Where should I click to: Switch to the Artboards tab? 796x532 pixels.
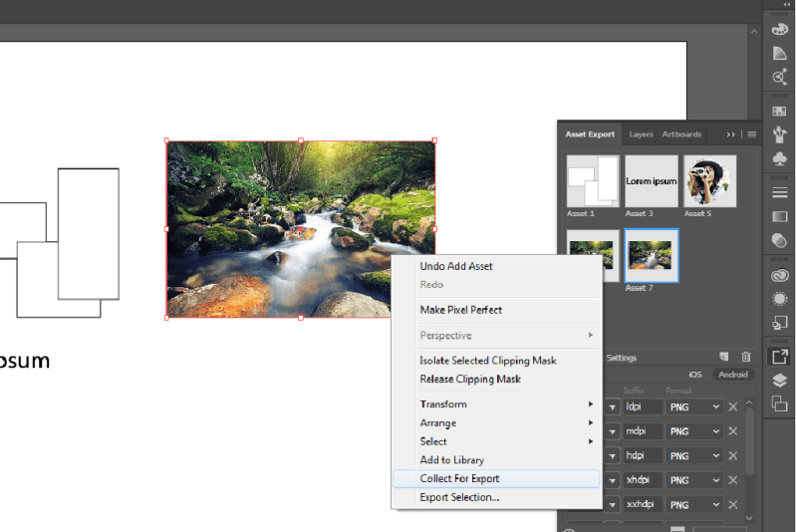[x=681, y=134]
